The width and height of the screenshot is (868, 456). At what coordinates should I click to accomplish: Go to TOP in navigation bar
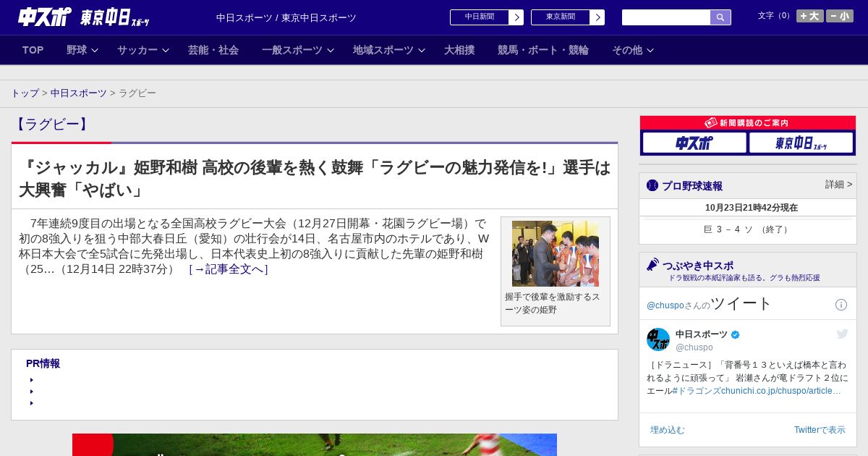pos(33,50)
